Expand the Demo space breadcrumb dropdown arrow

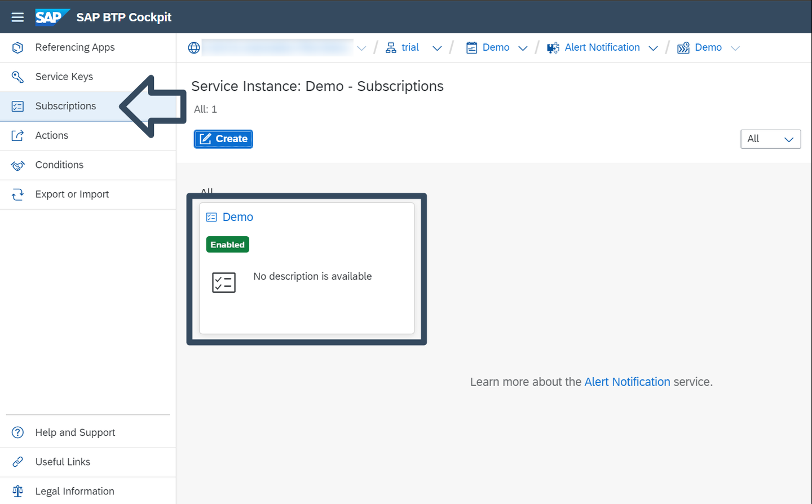click(x=523, y=48)
